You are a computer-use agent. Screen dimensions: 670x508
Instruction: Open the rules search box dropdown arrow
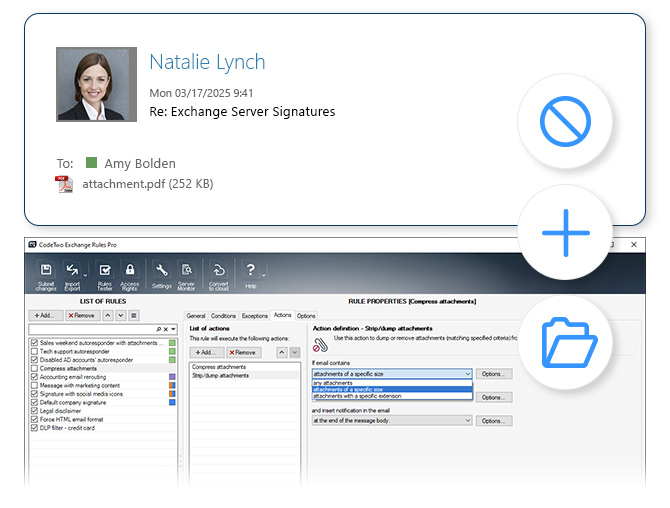[x=173, y=329]
